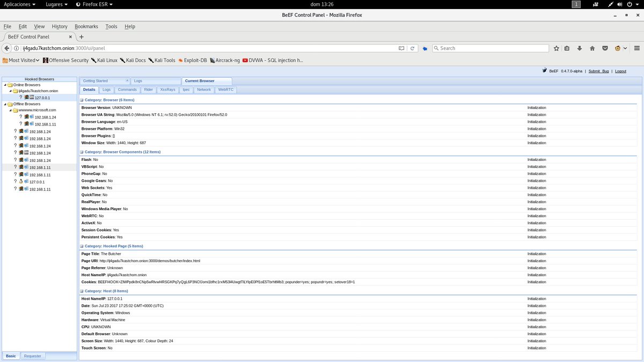644x362 pixels.
Task: Open the Lugares dropdown menu
Action: [57, 4]
